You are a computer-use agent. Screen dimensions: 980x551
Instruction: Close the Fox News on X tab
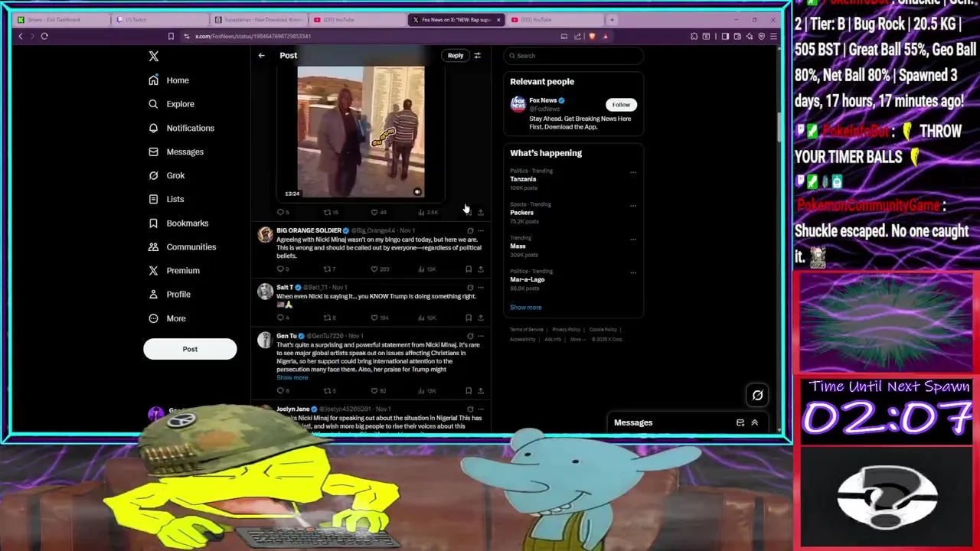tap(498, 20)
